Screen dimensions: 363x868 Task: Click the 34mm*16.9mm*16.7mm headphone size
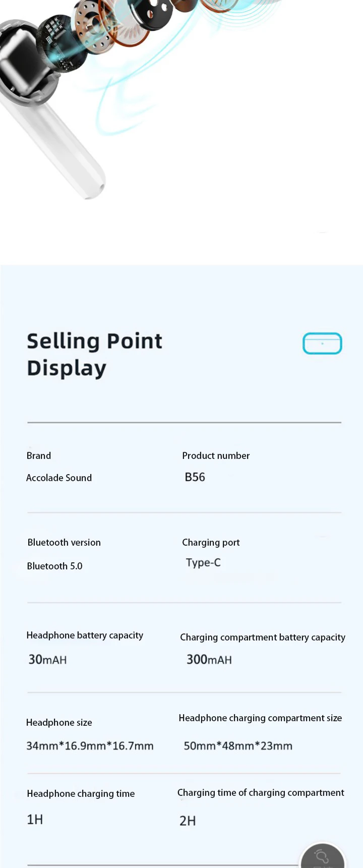coord(90,745)
